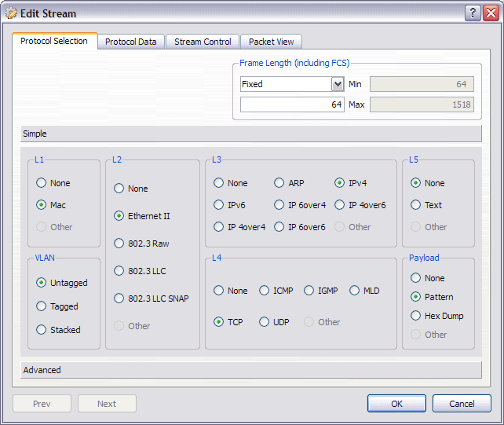
Task: Choose IP 4over4 radio button
Action: [x=218, y=227]
